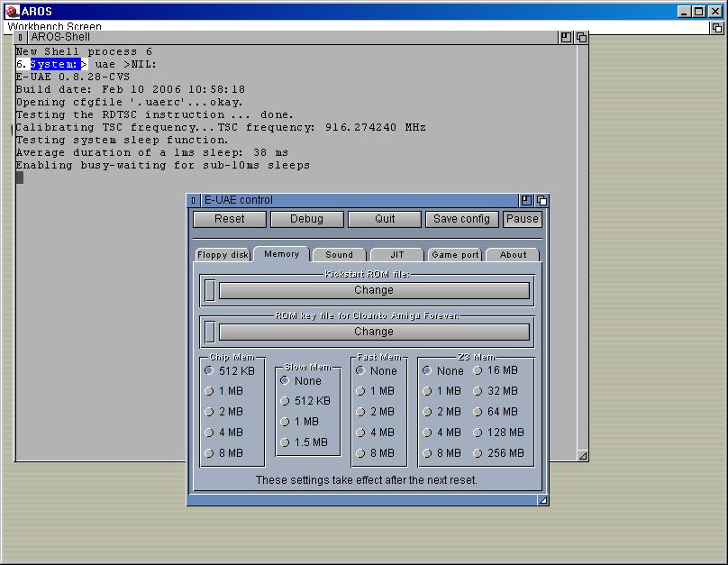Select 32 MB Z3 Mem
This screenshot has height=565, width=728.
click(478, 391)
